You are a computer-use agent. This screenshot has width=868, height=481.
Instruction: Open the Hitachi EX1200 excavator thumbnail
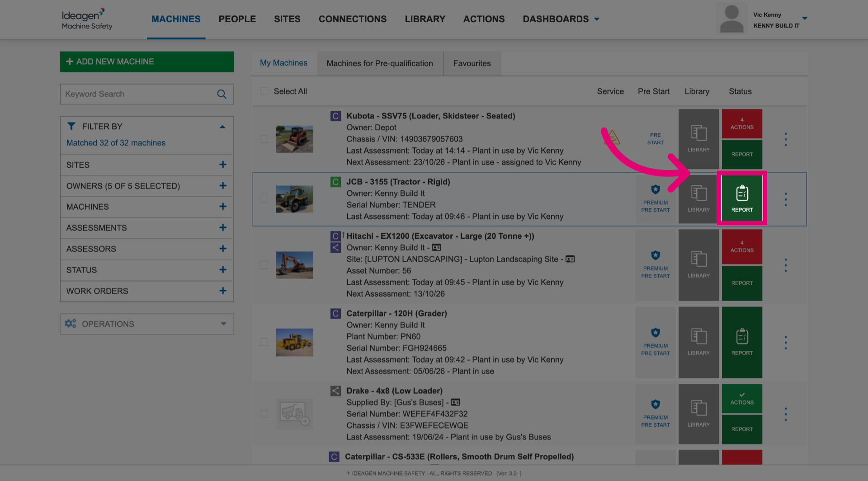(x=294, y=265)
